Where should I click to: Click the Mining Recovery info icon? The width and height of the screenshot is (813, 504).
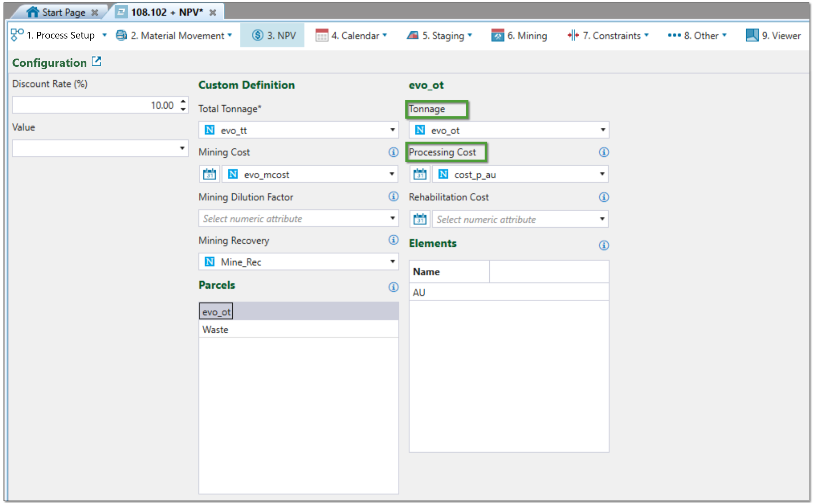[393, 240]
